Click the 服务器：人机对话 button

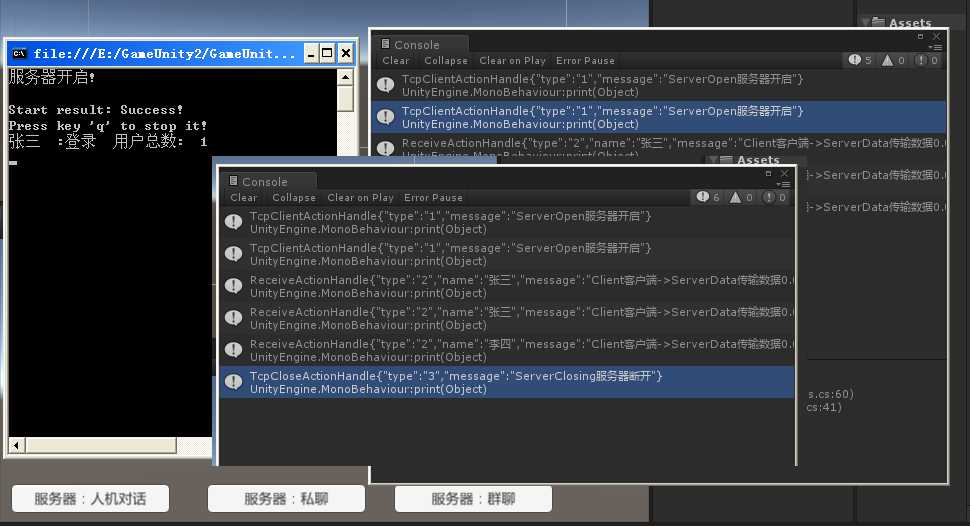[90, 499]
